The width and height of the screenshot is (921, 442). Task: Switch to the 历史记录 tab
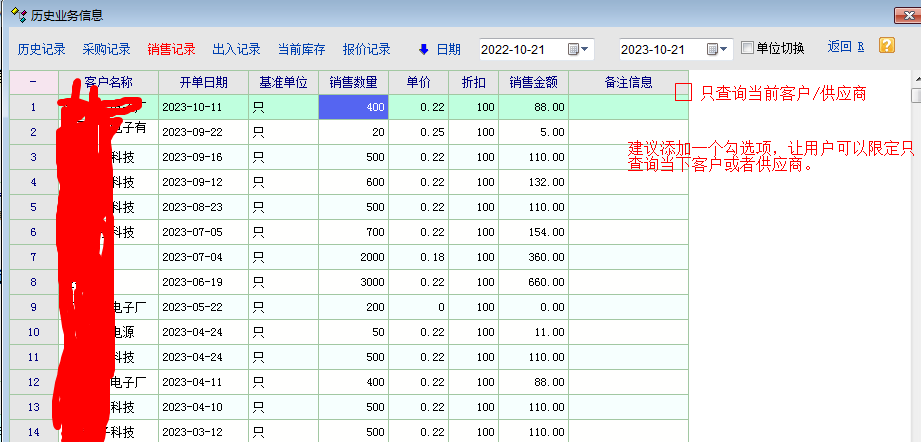(42, 49)
